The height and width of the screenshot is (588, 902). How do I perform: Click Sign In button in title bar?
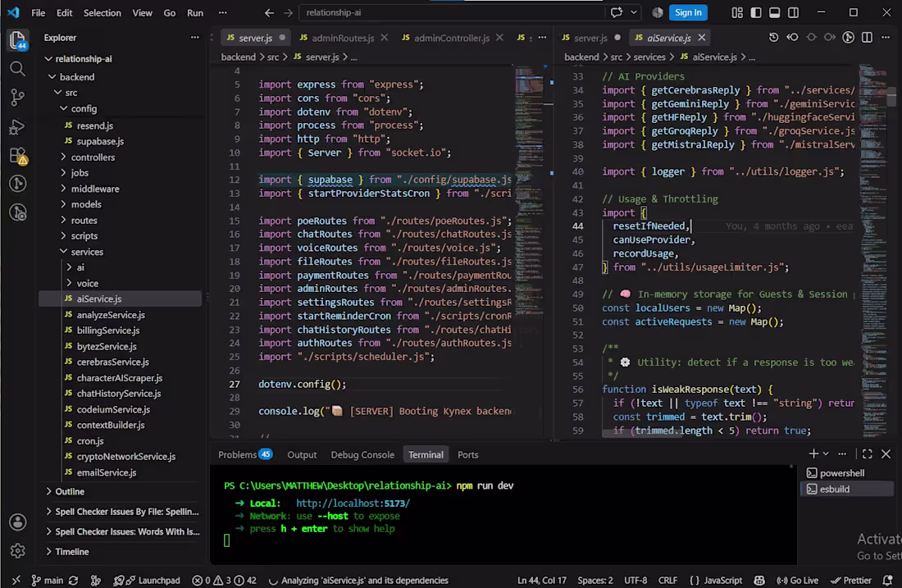(688, 12)
